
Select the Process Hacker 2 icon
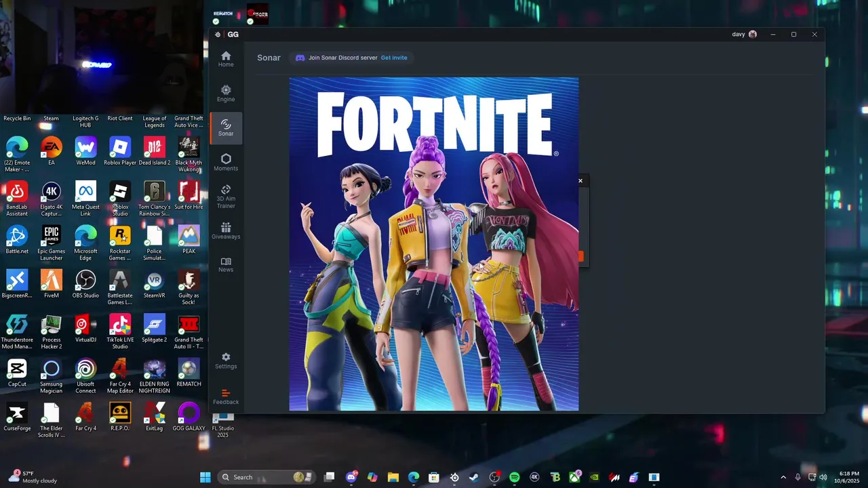[51, 331]
